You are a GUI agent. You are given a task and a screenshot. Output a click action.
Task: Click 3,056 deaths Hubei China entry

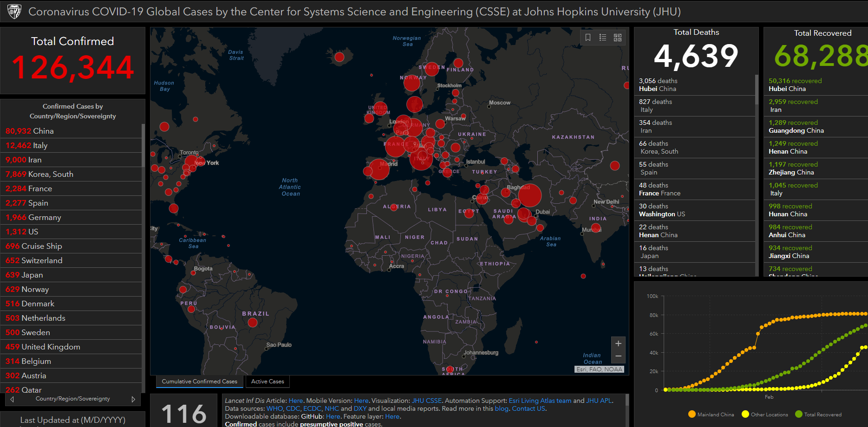pos(695,85)
